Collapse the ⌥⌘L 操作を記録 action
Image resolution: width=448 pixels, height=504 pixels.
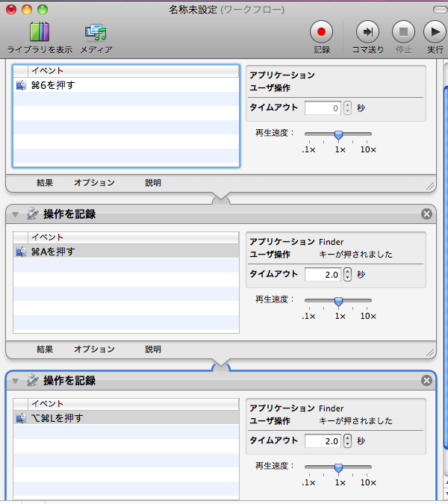pos(15,382)
